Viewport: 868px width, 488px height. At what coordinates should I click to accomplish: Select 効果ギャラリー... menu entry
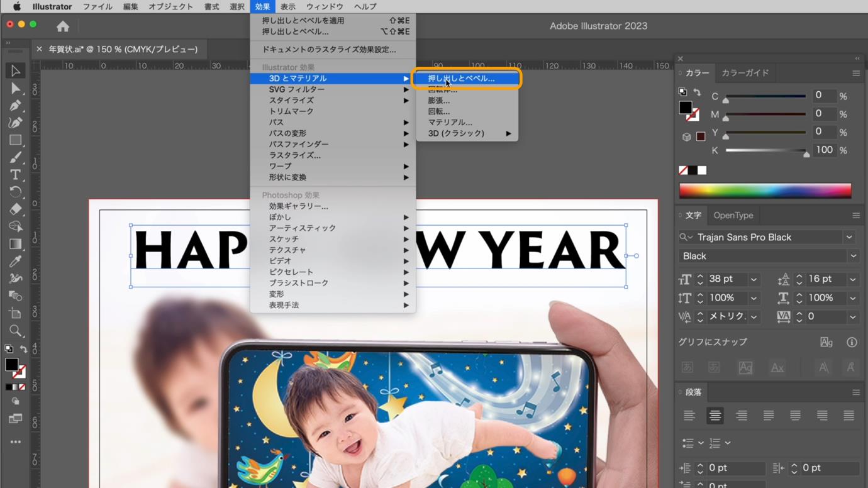coord(333,206)
